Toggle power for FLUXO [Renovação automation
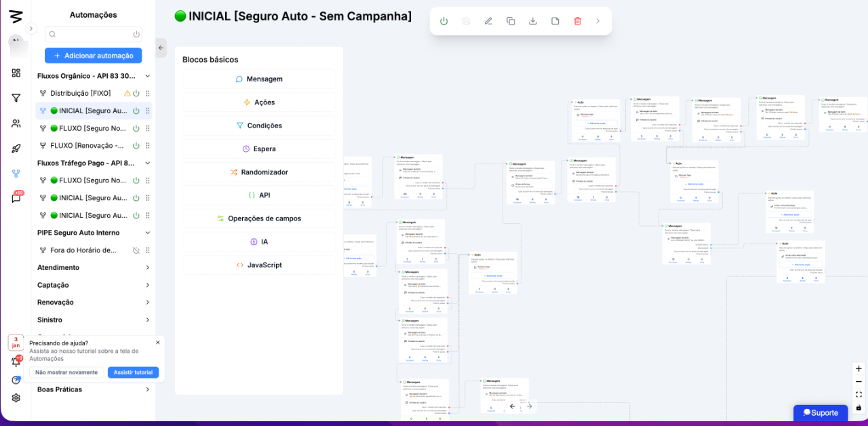The image size is (868, 426). click(x=136, y=145)
